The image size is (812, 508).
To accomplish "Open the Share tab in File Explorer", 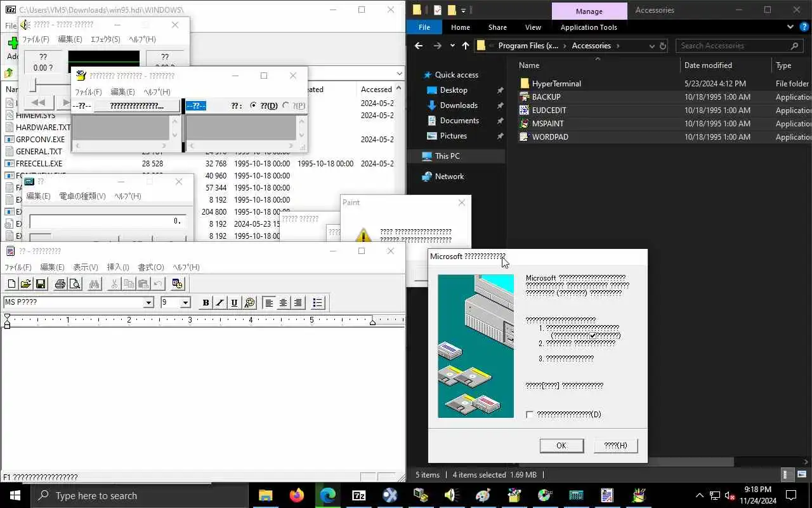I will (x=497, y=27).
